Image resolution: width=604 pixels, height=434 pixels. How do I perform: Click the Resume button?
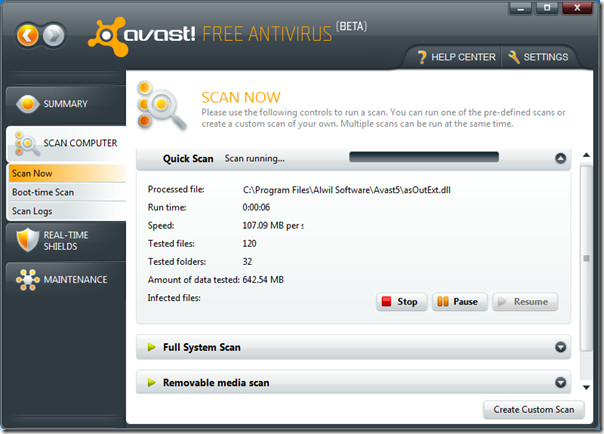pyautogui.click(x=525, y=302)
